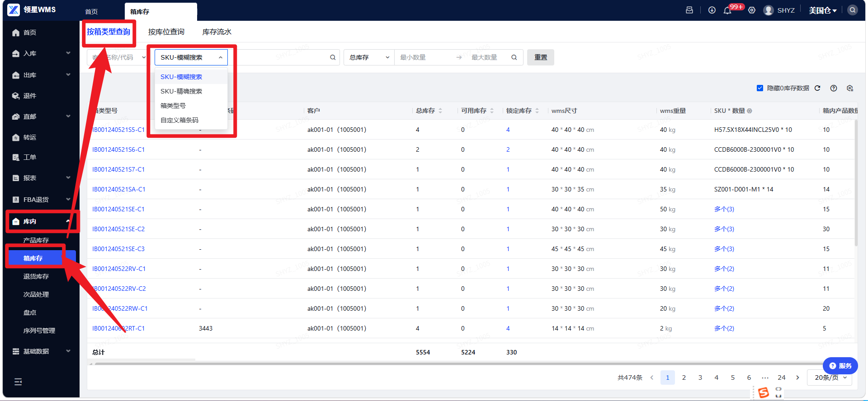This screenshot has width=868, height=401.
Task: Open the print station icon in header
Action: point(689,10)
